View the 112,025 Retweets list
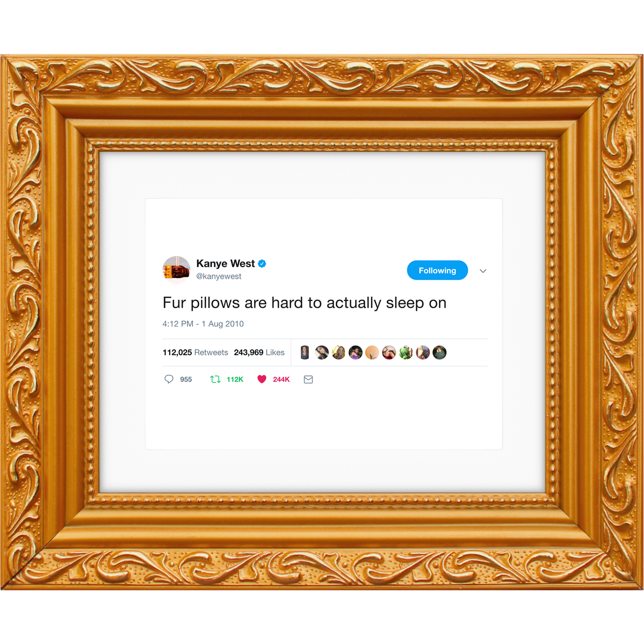 [x=196, y=352]
